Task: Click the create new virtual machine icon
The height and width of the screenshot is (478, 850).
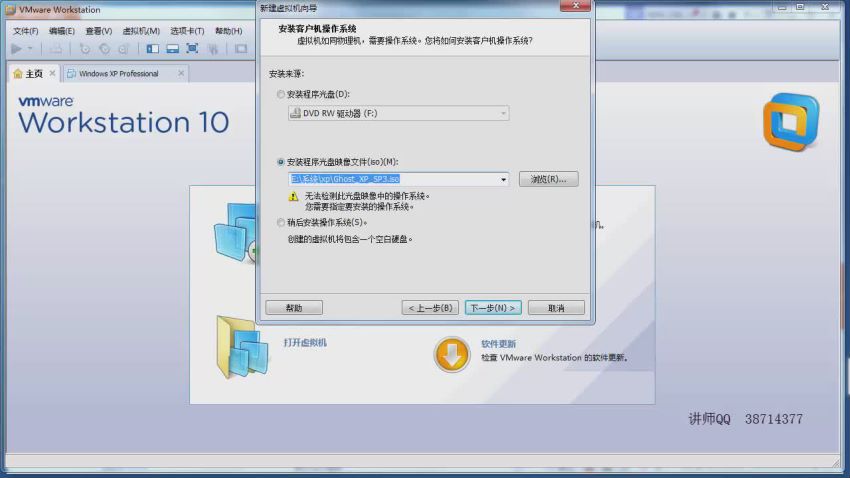Action: tap(235, 233)
